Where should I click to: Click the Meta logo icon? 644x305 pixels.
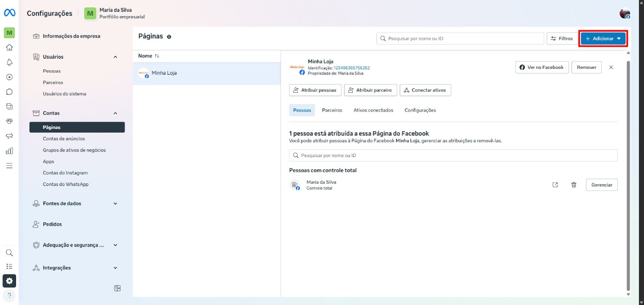pos(9,13)
